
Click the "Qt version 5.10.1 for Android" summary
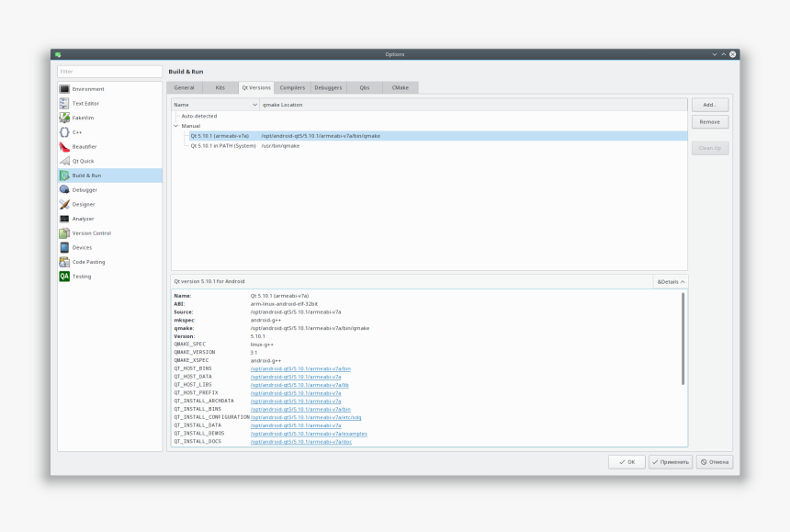pyautogui.click(x=209, y=281)
